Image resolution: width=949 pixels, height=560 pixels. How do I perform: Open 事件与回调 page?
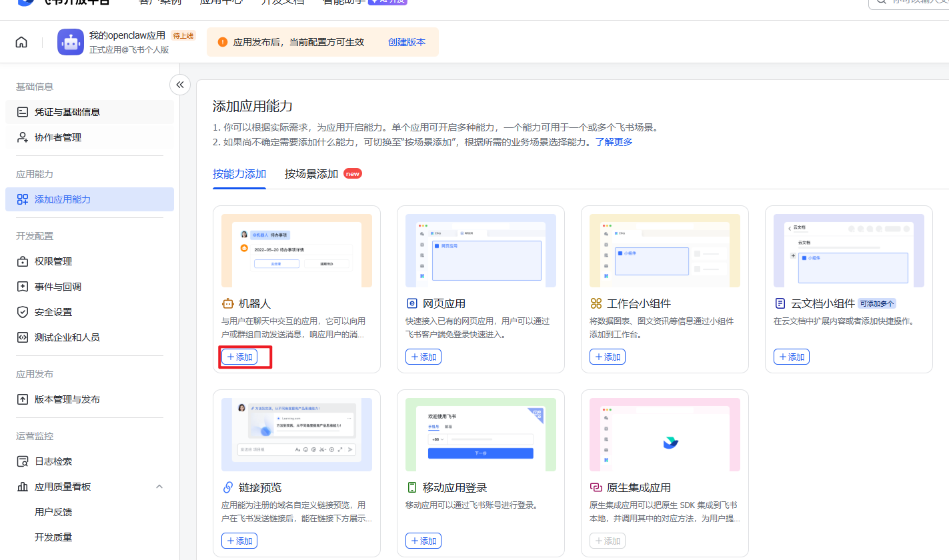pos(57,287)
